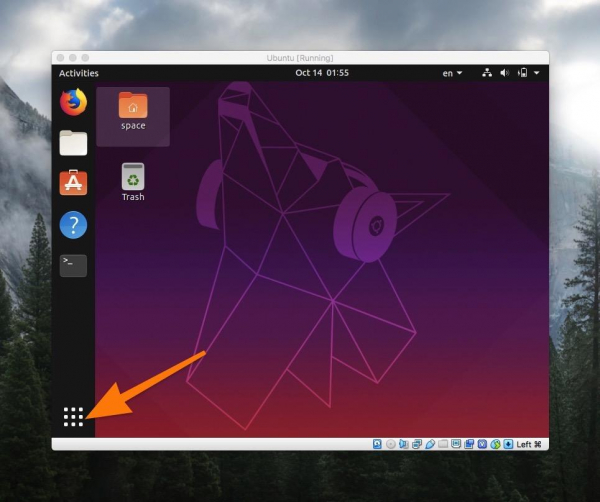Screen dimensions: 600x502
Task: Open the system menu arrow at top right
Action: 536,73
